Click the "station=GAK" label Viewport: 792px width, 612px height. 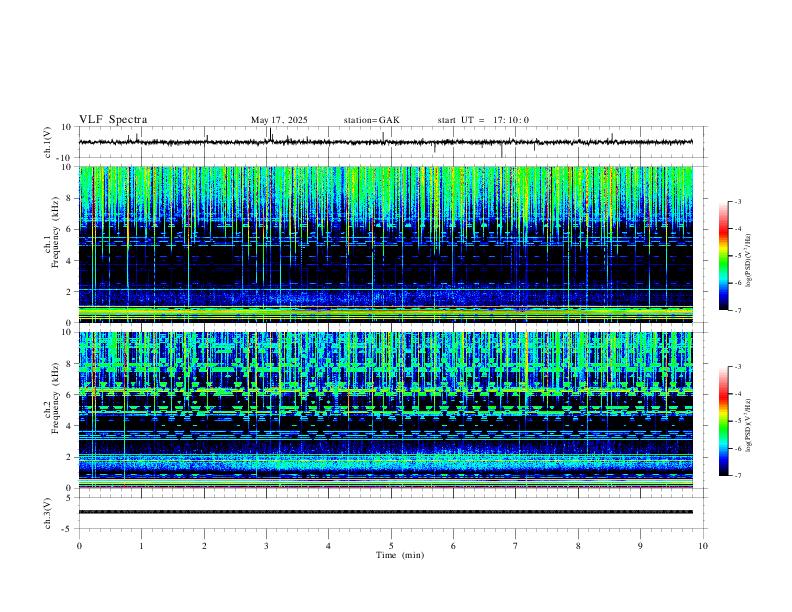click(x=372, y=120)
